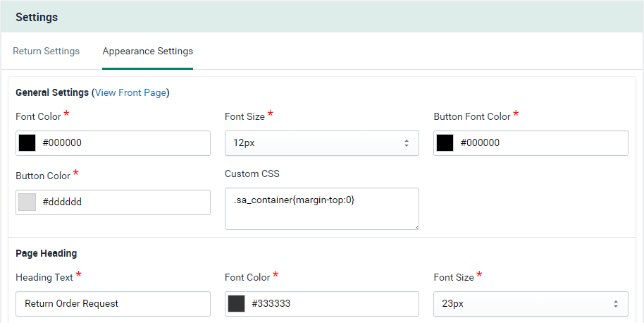Select the Appearance Settings tab
This screenshot has width=644, height=323.
pos(147,51)
